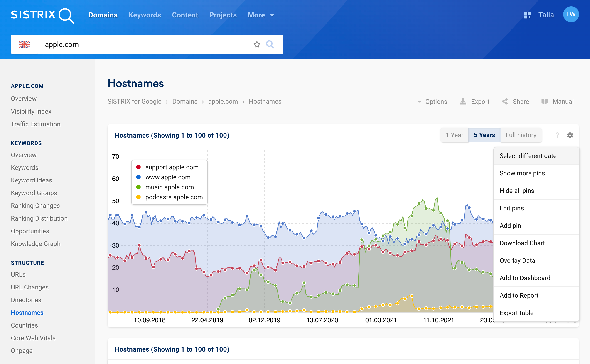Switch chart to Full history
Viewport: 590px width, 364px height.
point(521,135)
